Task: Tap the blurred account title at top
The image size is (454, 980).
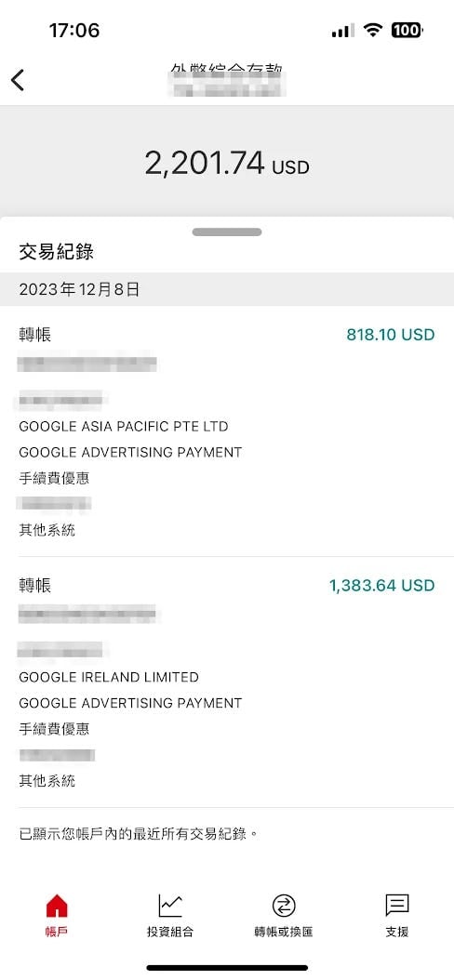Action: [x=227, y=79]
